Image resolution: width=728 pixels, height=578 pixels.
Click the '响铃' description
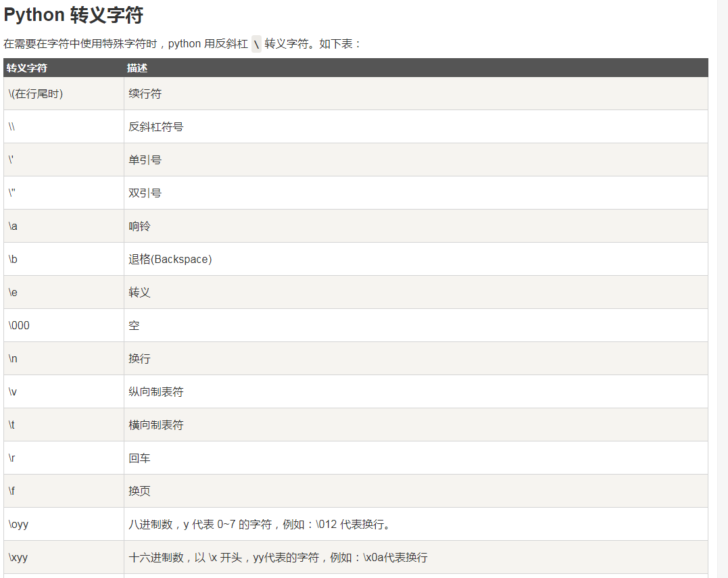(x=139, y=226)
